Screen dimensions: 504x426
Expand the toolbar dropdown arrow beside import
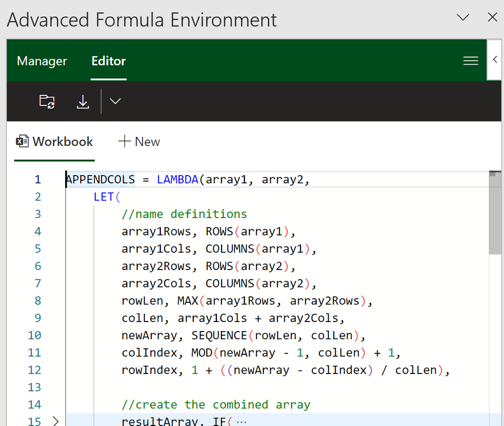(x=116, y=101)
